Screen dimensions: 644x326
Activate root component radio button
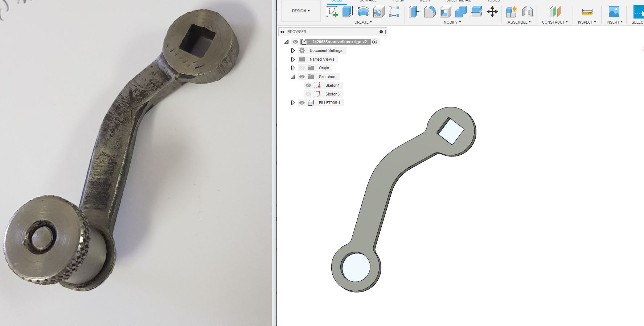tap(375, 42)
